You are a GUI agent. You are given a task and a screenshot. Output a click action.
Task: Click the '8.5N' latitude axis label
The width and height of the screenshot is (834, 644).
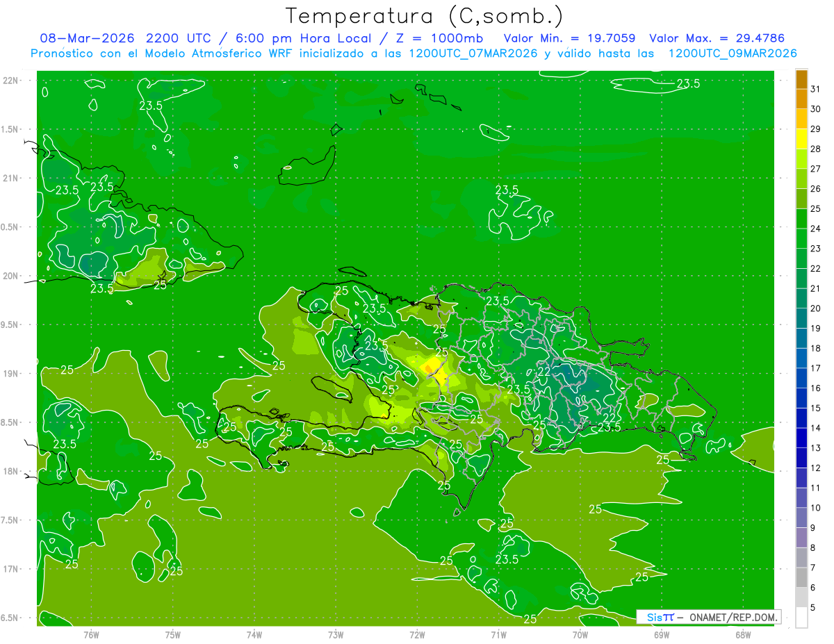(10, 422)
